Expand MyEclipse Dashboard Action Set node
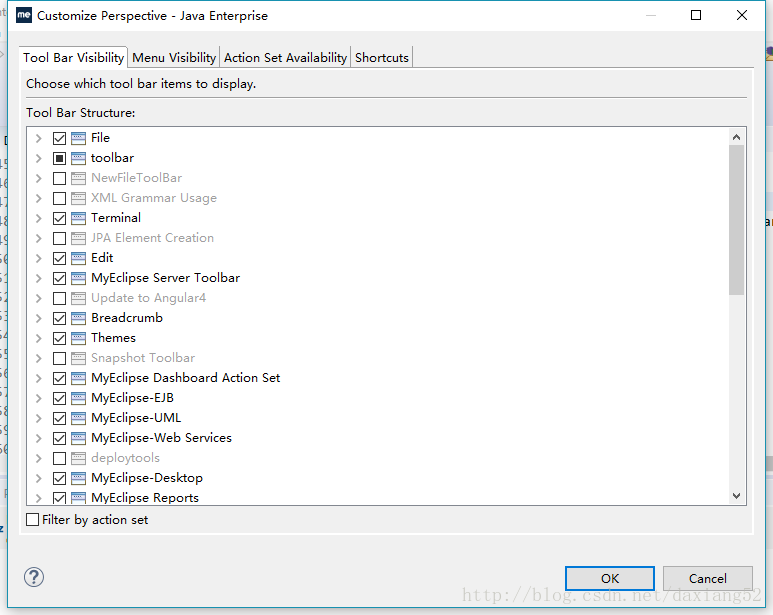The height and width of the screenshot is (615, 773). pos(38,378)
